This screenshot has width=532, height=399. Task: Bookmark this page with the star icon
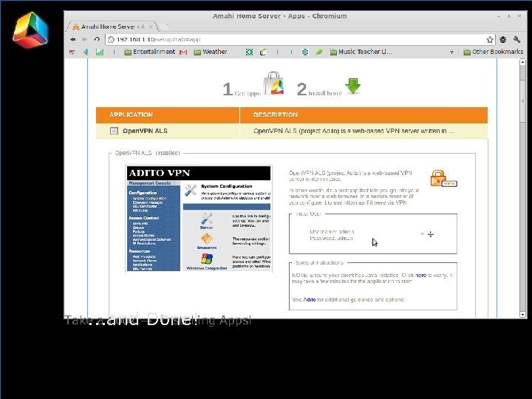(490, 40)
